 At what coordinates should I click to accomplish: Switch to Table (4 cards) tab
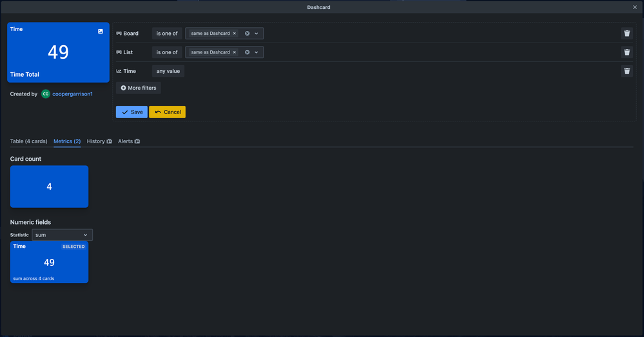tap(29, 141)
